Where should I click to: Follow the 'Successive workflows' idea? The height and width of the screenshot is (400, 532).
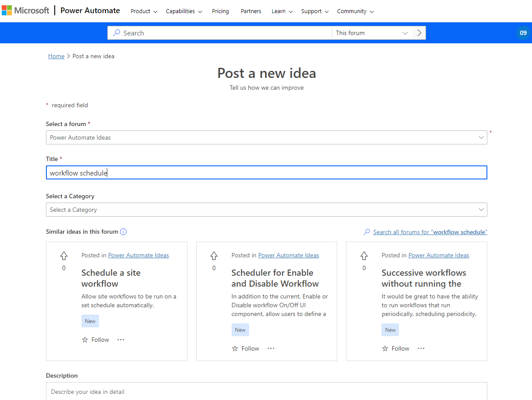point(396,348)
